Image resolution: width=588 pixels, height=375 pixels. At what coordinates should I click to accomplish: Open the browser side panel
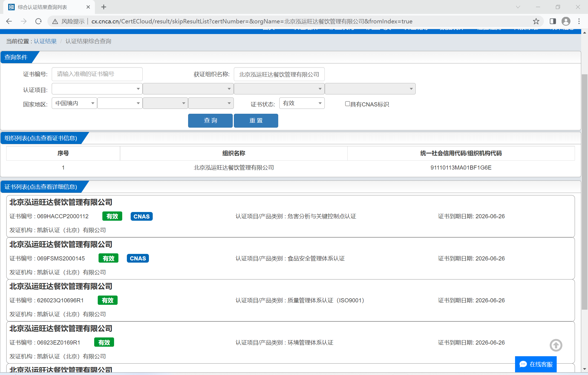553,21
